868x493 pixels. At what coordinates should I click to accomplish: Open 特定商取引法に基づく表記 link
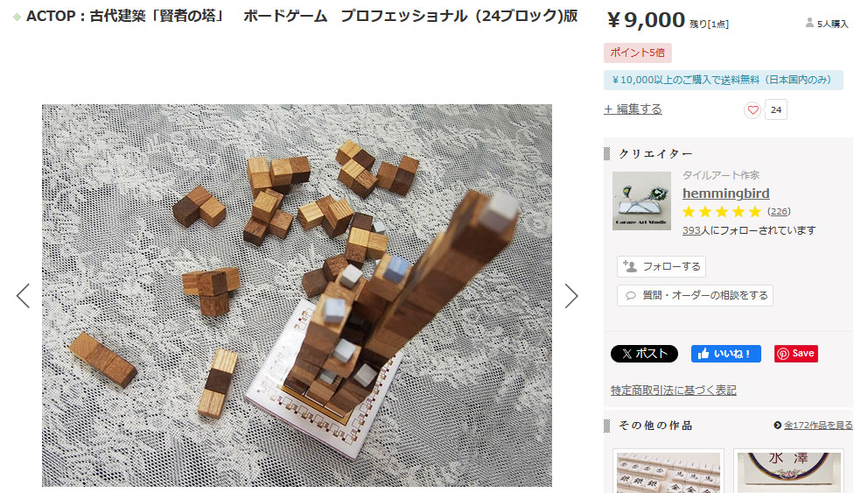click(673, 391)
